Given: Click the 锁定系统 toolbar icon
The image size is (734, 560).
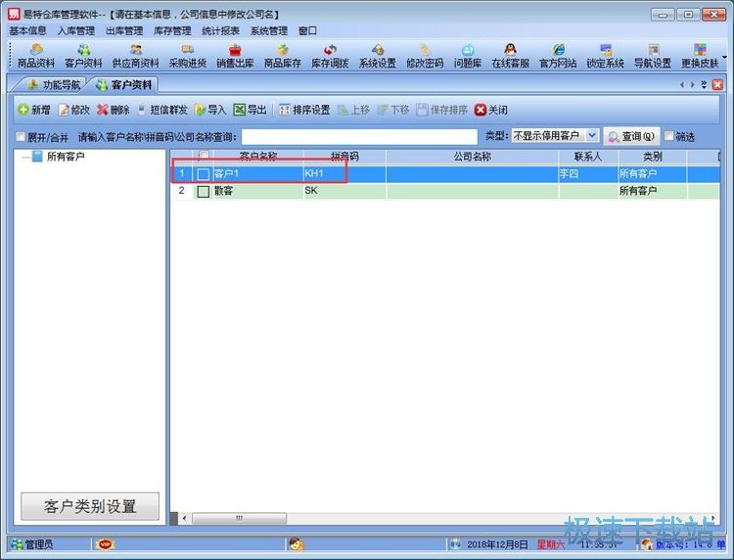Looking at the screenshot, I should pos(605,56).
